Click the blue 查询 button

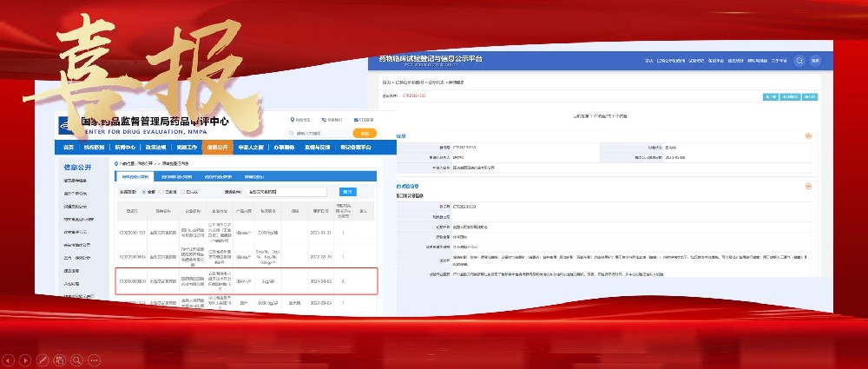point(348,192)
